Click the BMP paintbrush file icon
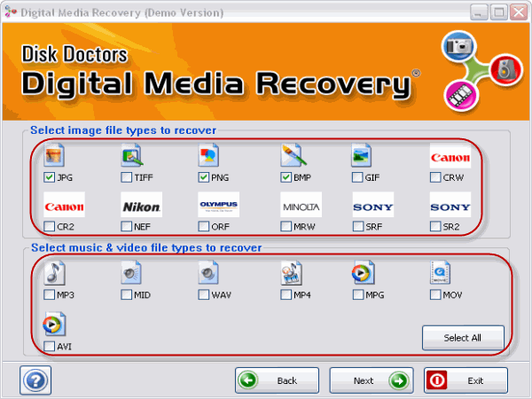Screen dimensions: 532x399 (x=293, y=155)
